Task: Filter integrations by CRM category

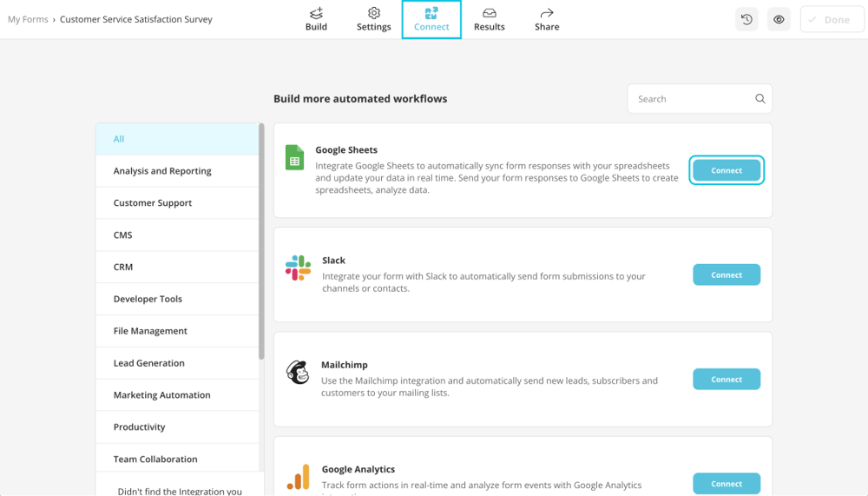Action: pos(123,267)
